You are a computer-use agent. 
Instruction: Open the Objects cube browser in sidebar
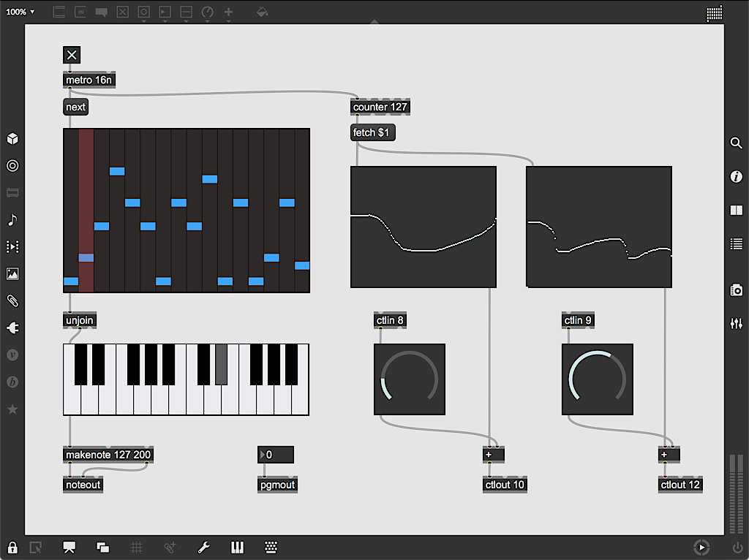(12, 138)
